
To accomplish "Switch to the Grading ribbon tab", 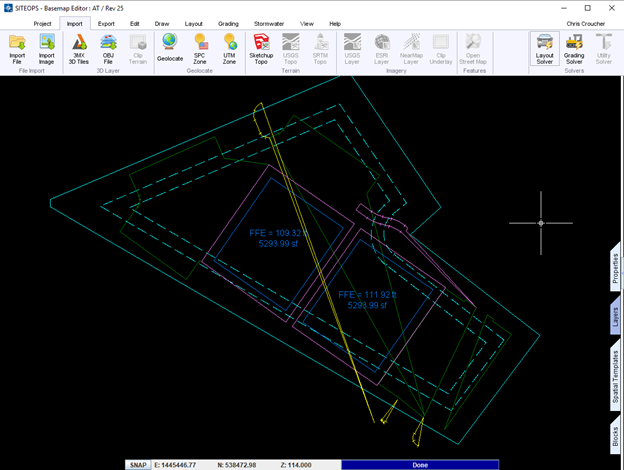I will coord(229,22).
